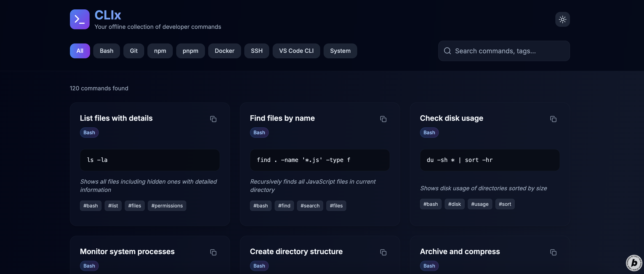The height and width of the screenshot is (274, 644).
Task: Copy the 'Create directory structure' command
Action: tap(383, 252)
